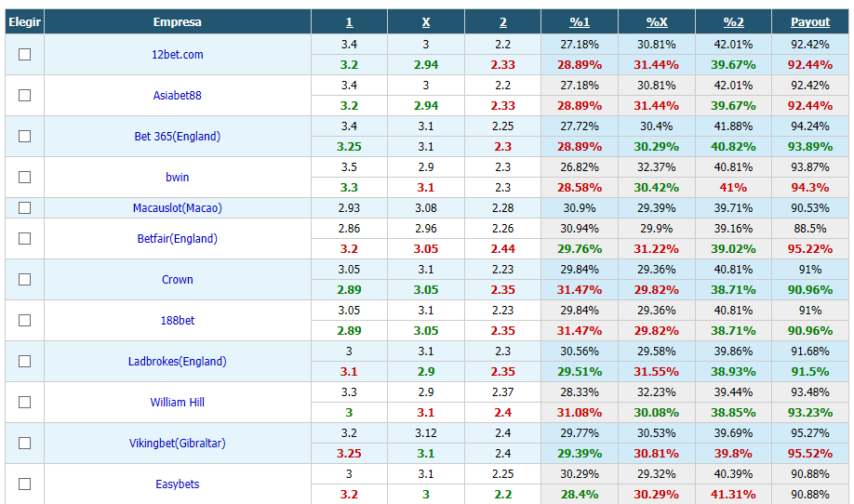Image resolution: width=854 pixels, height=504 pixels.
Task: Click Ladbrokes updated draw odds 2.9
Action: 426,372
